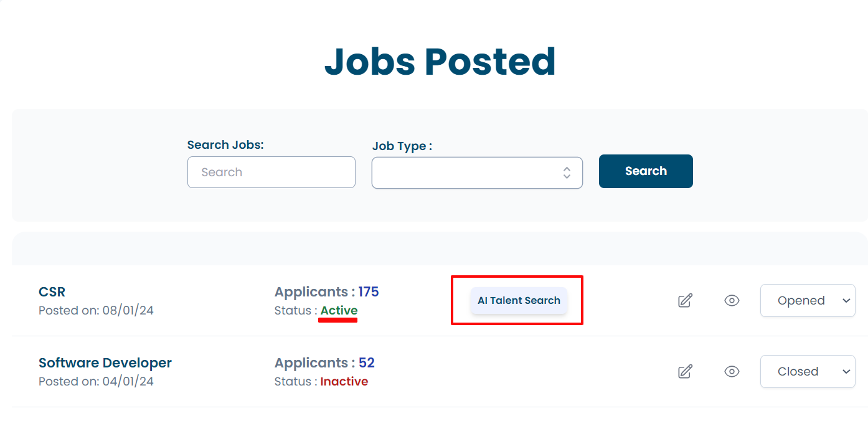Click the Jobs Posted heading
Image resolution: width=868 pixels, height=421 pixels.
click(x=440, y=62)
